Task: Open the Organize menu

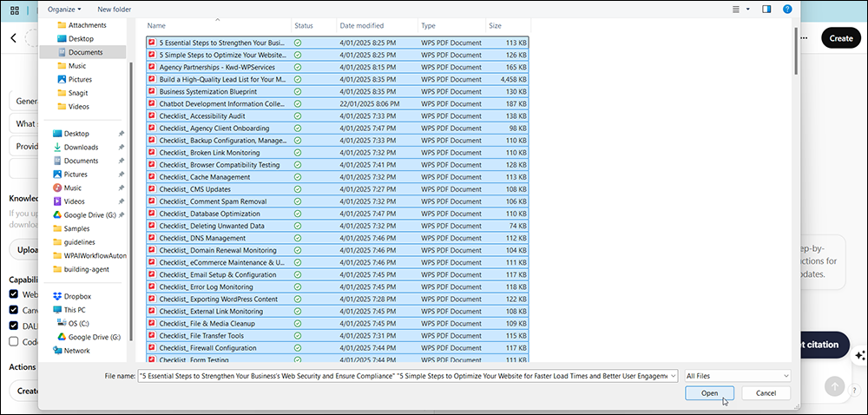Action: coord(64,9)
